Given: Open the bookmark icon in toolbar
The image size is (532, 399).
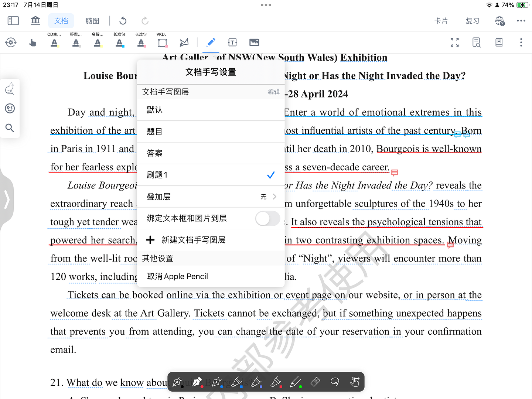Looking at the screenshot, I should tap(499, 42).
